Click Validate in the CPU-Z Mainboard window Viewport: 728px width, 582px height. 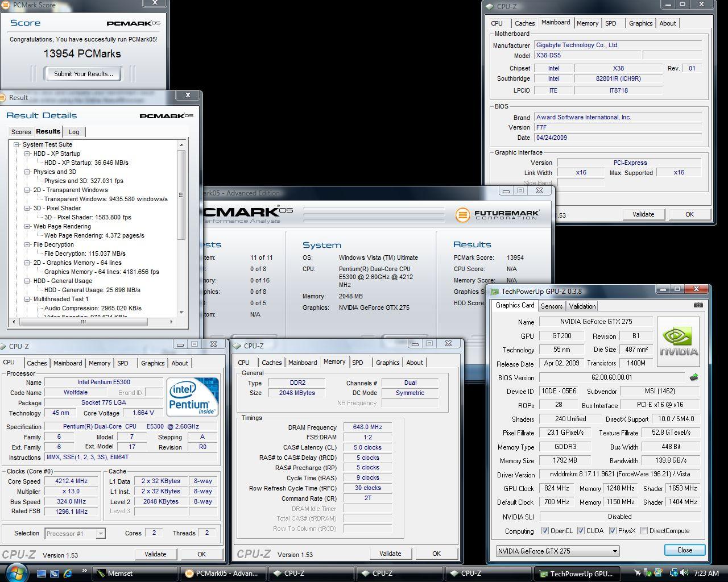point(643,214)
